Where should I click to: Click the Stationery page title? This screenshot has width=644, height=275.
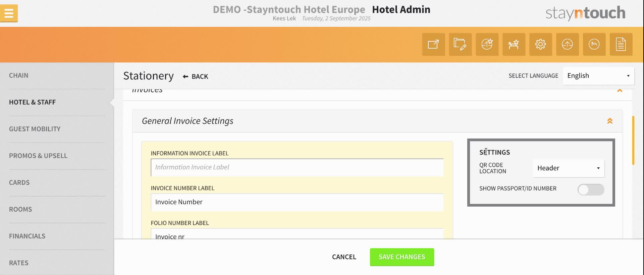(149, 76)
